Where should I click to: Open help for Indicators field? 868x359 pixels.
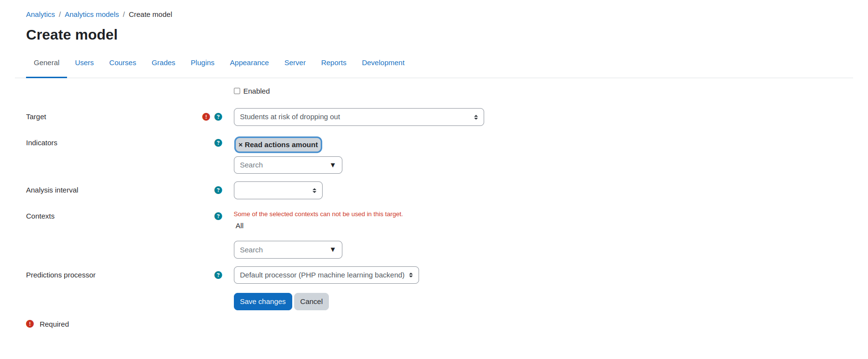pos(218,143)
